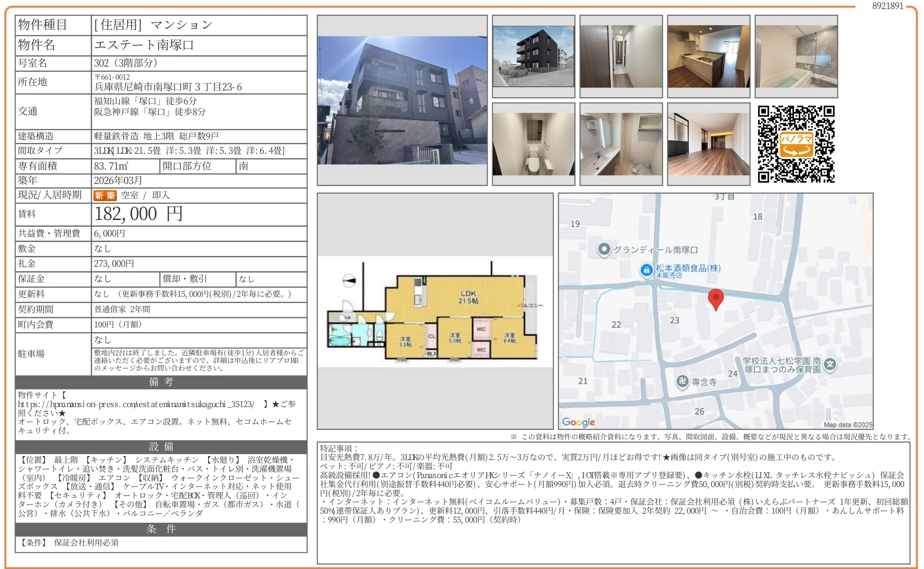
Task: Click the orange 新築 badge
Action: 105,195
